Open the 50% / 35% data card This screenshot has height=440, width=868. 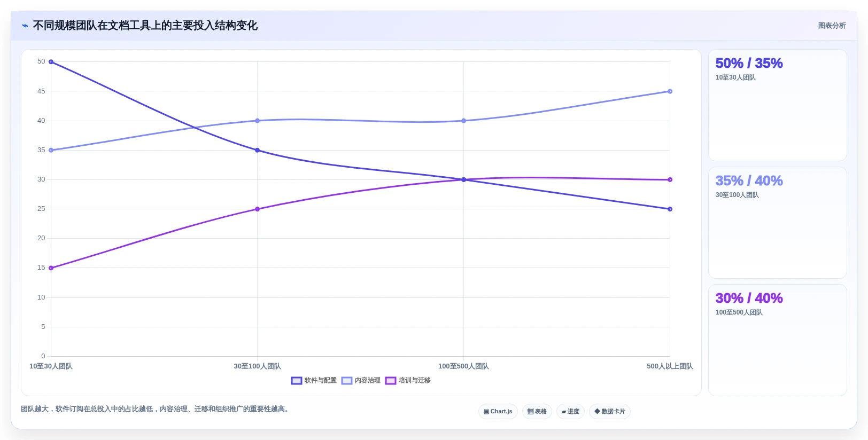(x=778, y=105)
